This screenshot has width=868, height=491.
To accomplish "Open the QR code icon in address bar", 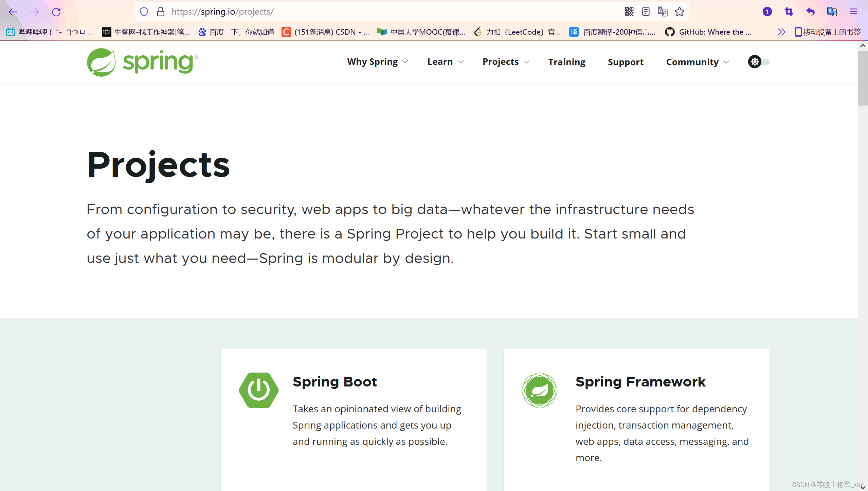I will tap(629, 12).
